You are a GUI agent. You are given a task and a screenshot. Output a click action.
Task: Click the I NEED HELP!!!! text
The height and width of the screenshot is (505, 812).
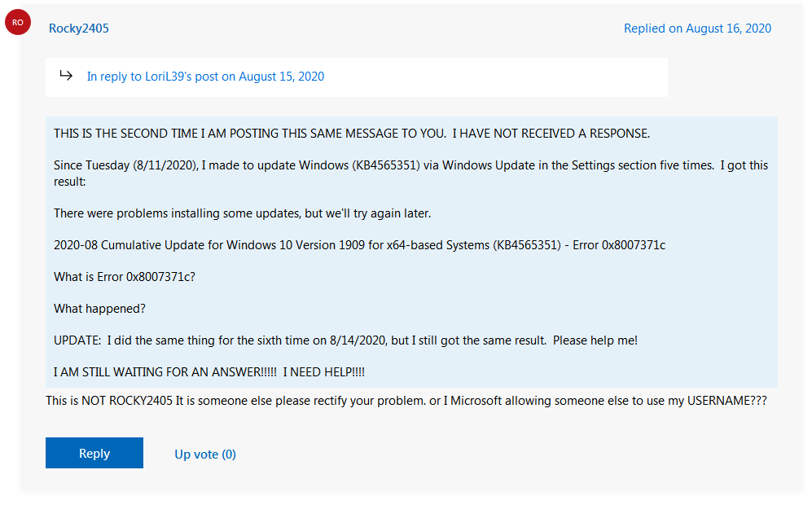coord(323,372)
